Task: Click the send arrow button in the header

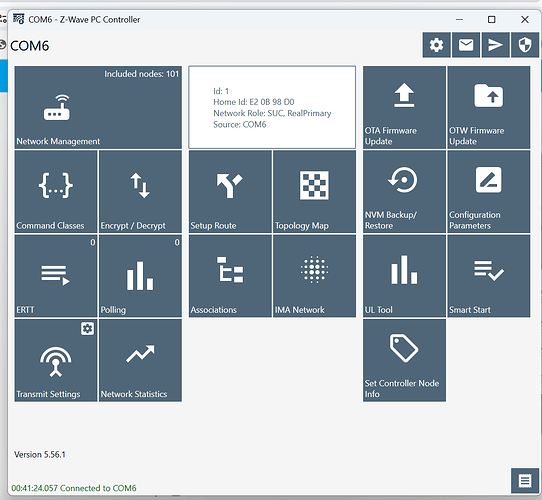Action: pos(495,45)
